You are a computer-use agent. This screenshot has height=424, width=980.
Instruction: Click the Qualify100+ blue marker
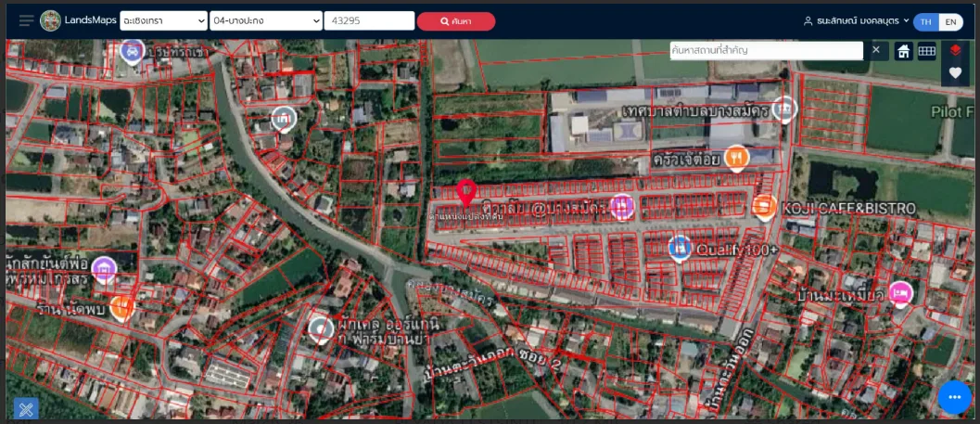(x=680, y=249)
